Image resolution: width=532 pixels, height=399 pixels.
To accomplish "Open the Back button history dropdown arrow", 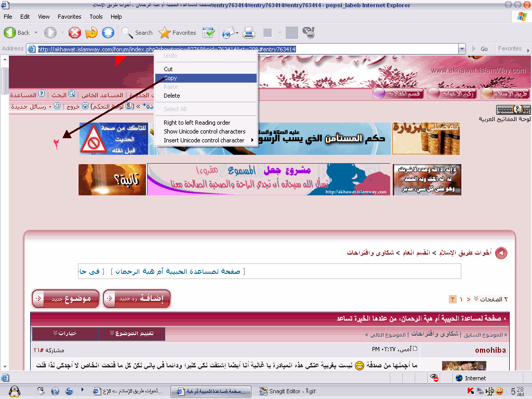I will click(36, 33).
